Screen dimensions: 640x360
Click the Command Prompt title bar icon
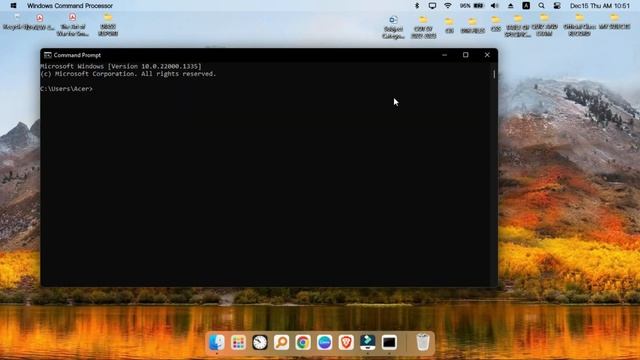[x=47, y=55]
